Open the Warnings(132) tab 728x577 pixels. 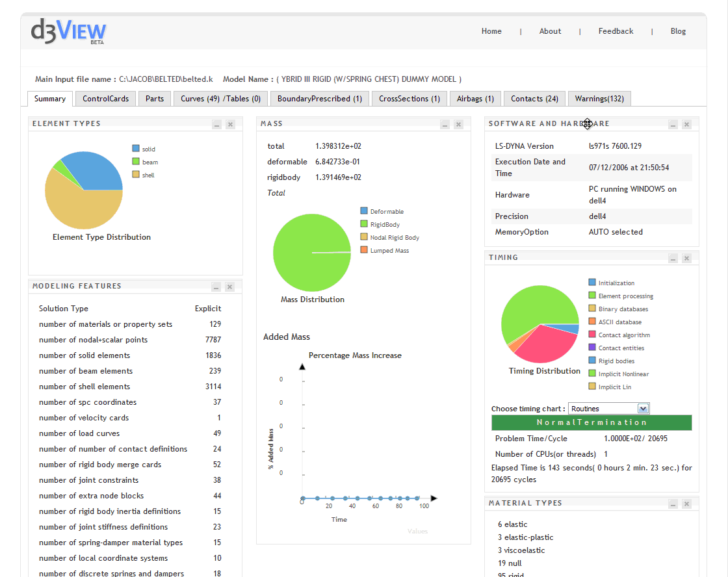pyautogui.click(x=599, y=99)
